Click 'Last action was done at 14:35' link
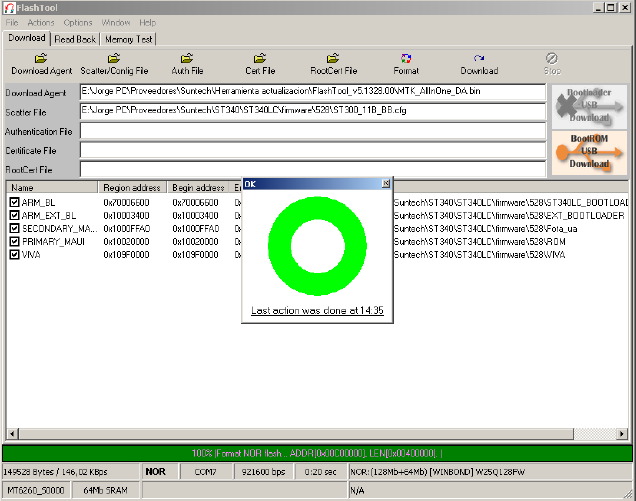 point(317,310)
